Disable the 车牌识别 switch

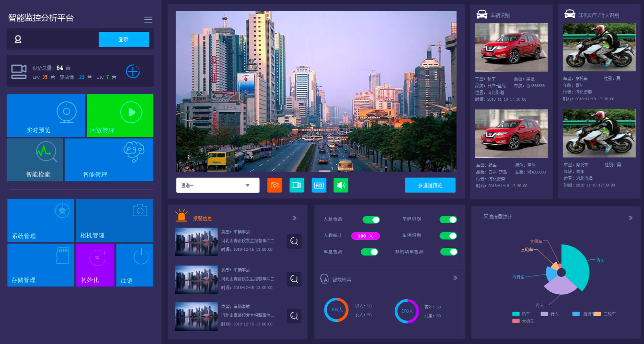pyautogui.click(x=448, y=220)
